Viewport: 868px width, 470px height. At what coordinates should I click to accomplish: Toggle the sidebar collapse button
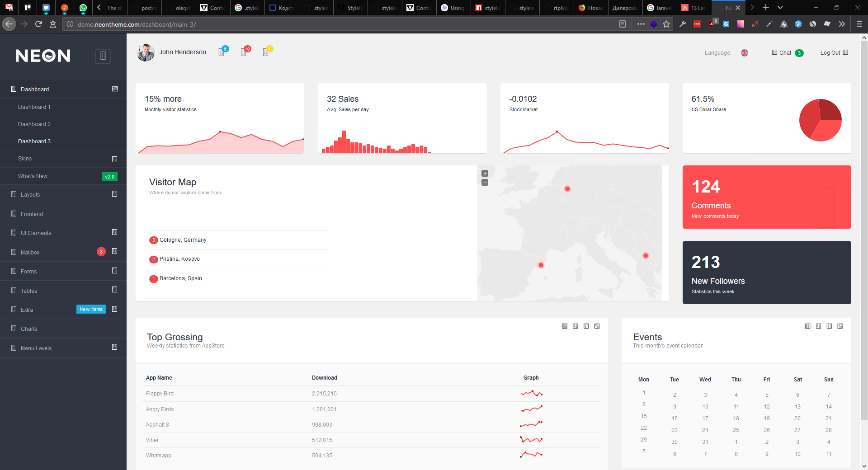103,56
